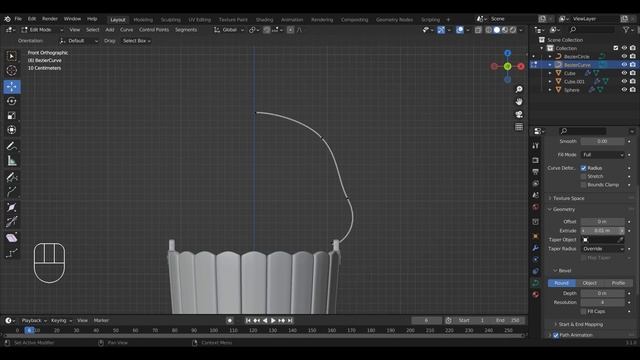This screenshot has height=360, width=640.
Task: Click the bevel Depth field
Action: (602, 293)
